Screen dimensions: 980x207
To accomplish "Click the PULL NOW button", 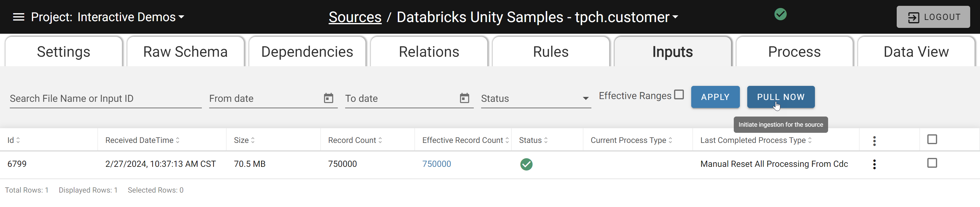I will [x=781, y=97].
